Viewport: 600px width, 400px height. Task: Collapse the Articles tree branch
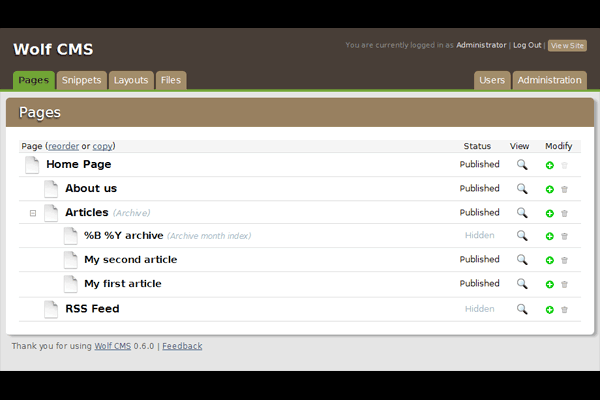pos(33,213)
